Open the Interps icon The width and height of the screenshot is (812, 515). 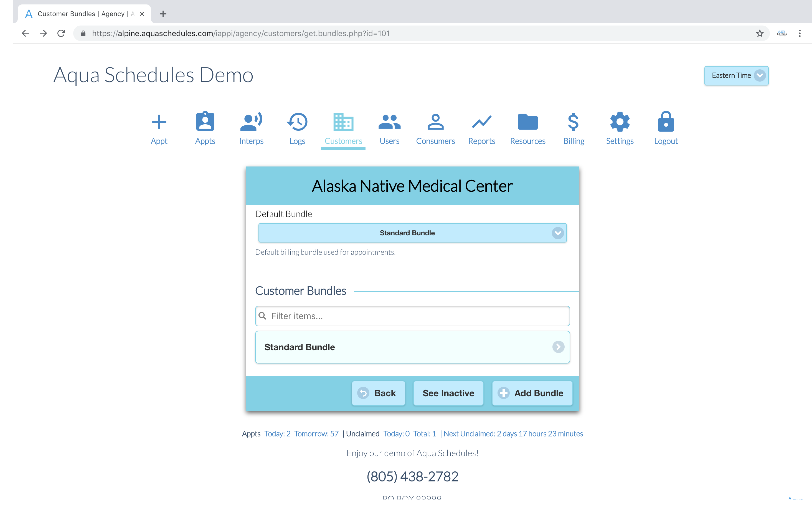[x=251, y=121]
